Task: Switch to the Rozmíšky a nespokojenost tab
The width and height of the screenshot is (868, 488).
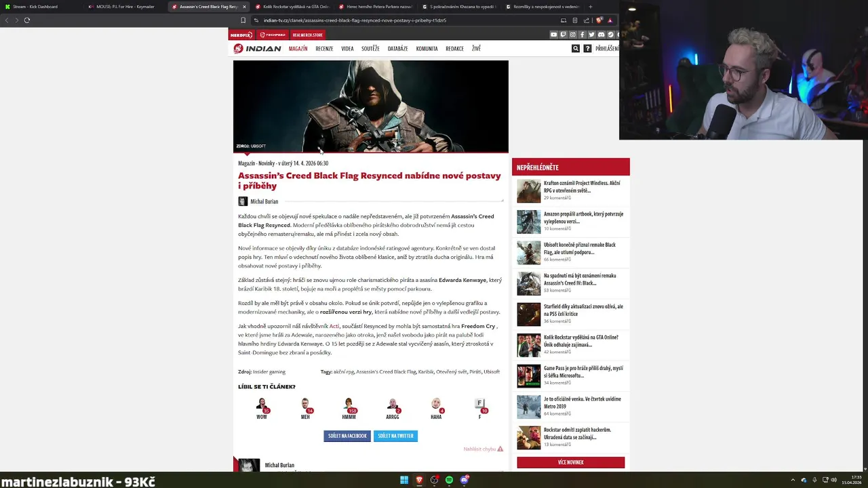Action: (542, 7)
